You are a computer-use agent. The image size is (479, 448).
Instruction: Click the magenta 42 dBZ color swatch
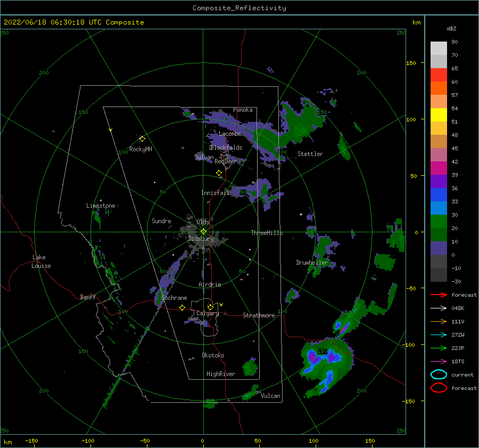pos(439,168)
